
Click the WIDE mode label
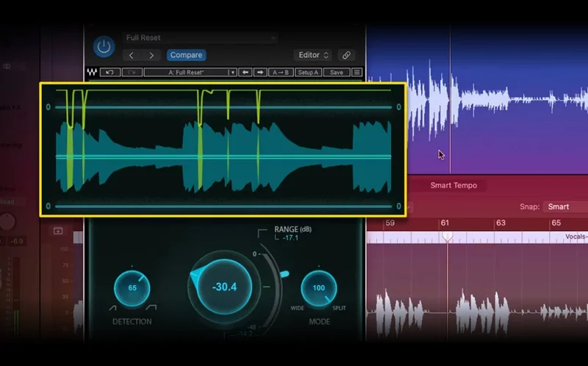[x=298, y=308]
